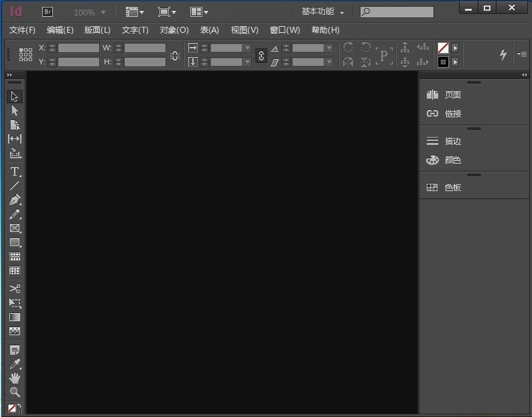
Task: Select the Page tool
Action: click(x=15, y=125)
